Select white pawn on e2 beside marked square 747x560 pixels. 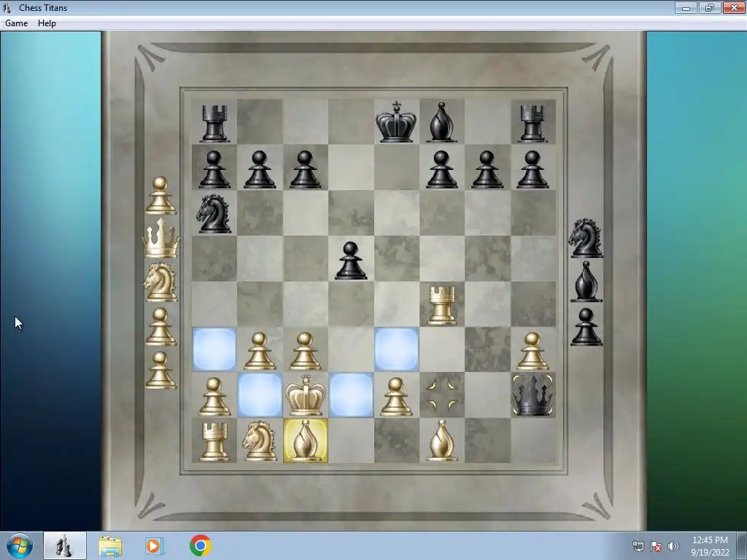(396, 397)
